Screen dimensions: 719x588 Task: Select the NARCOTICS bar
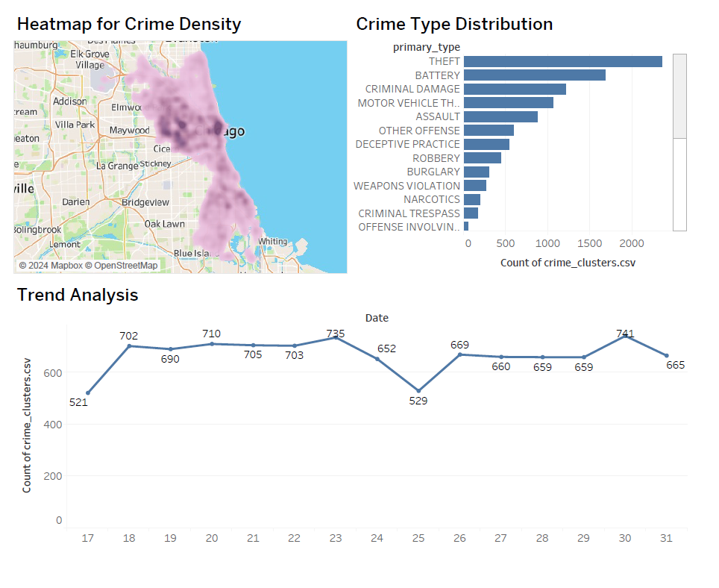click(x=472, y=199)
